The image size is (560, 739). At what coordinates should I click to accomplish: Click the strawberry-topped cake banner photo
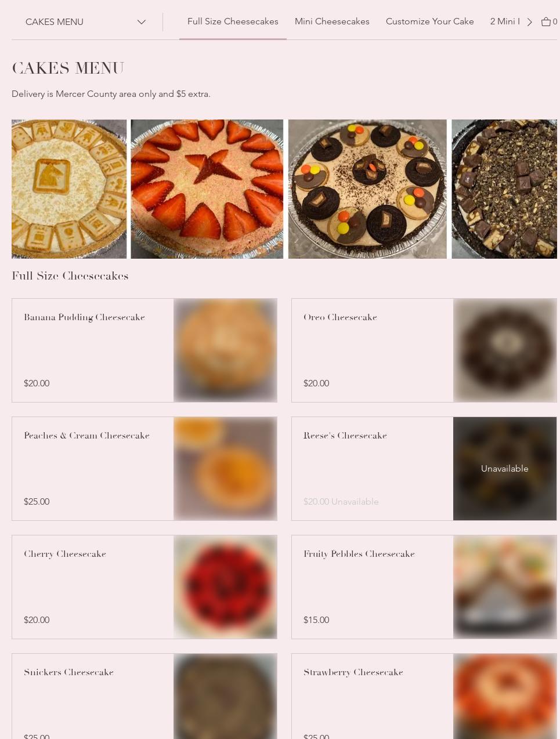(207, 189)
